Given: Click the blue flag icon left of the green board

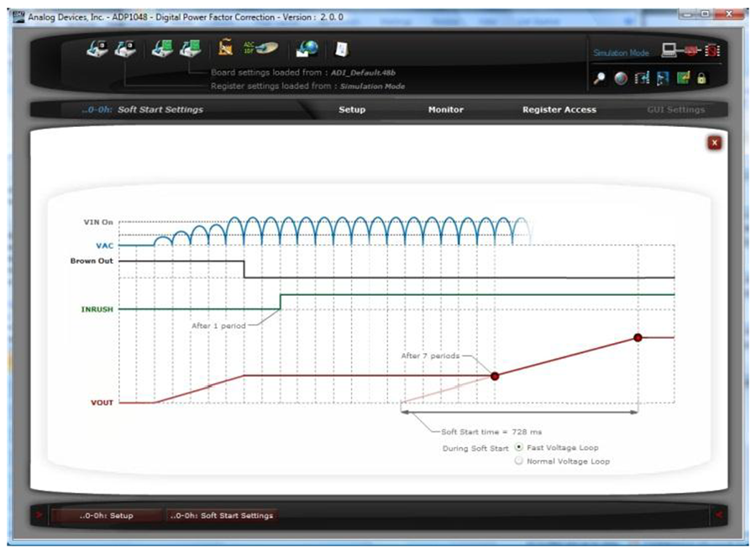Looking at the screenshot, I should coord(663,78).
